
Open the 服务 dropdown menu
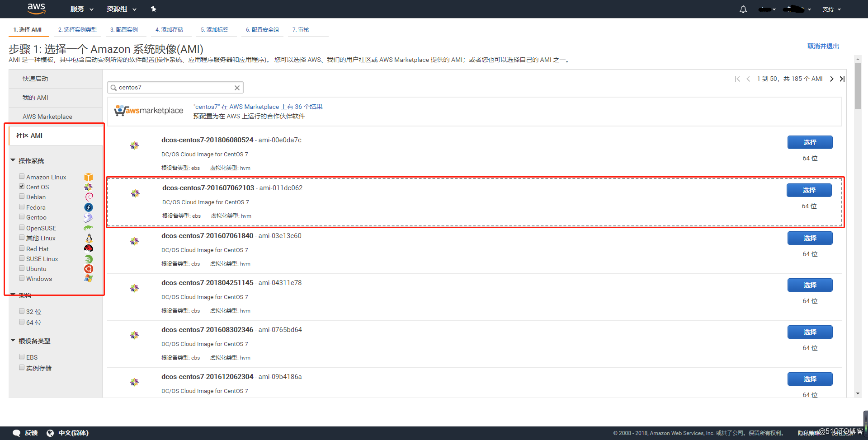(82, 9)
